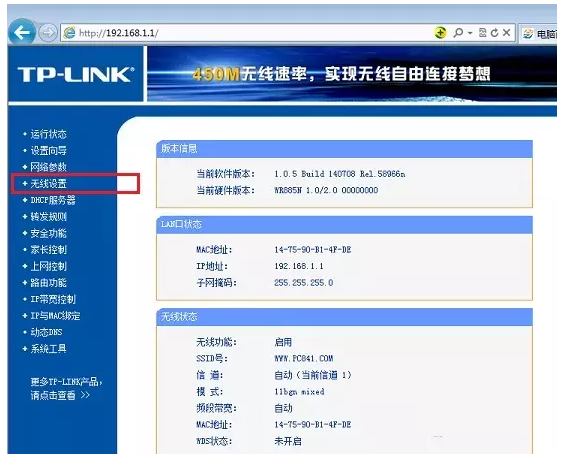This screenshot has width=566, height=471.
Task: Click subnet mask value 255.255.255.0
Action: [x=303, y=283]
